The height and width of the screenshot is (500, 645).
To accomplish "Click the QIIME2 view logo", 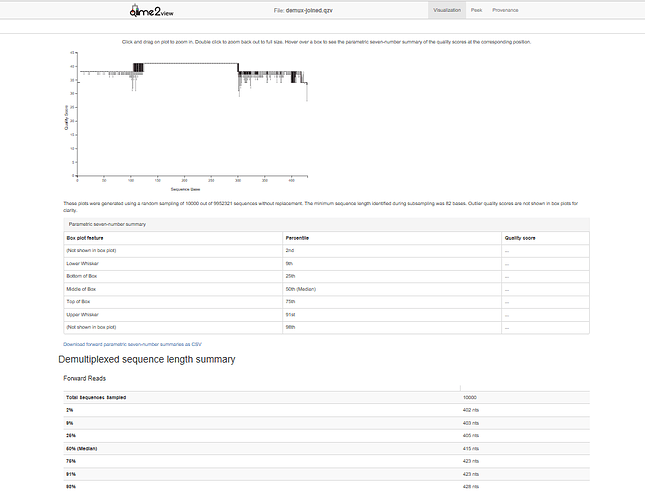I will pyautogui.click(x=150, y=11).
